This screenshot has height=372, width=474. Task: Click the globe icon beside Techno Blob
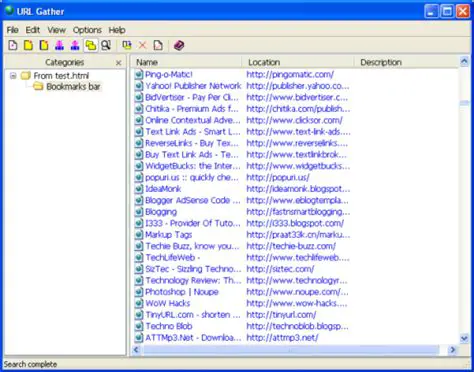pyautogui.click(x=139, y=326)
